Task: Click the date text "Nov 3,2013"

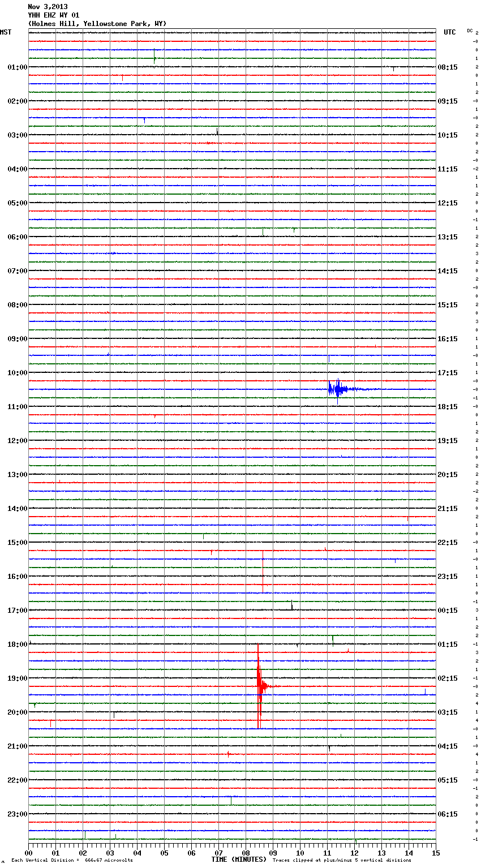Action: point(48,7)
